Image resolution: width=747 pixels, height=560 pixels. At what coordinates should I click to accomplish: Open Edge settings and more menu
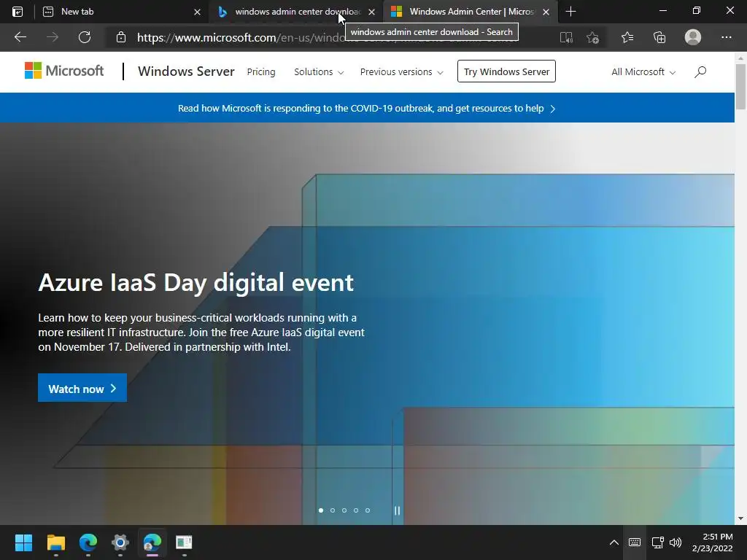pos(726,37)
